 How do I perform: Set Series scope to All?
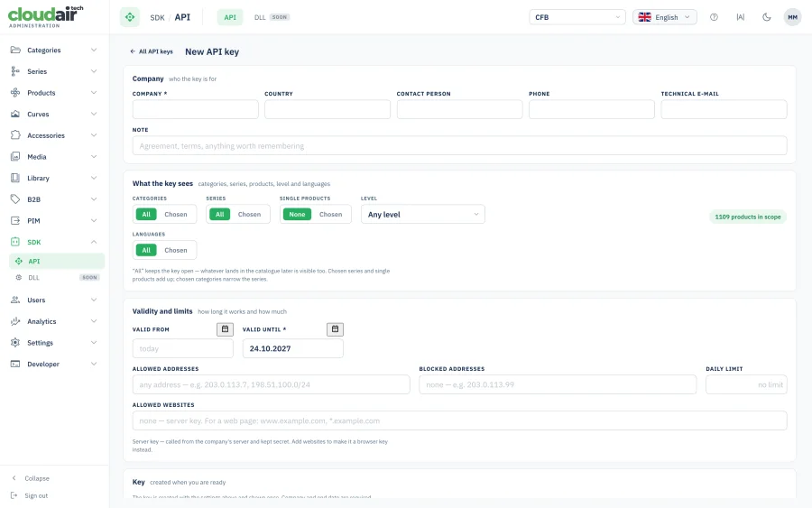[x=219, y=215]
